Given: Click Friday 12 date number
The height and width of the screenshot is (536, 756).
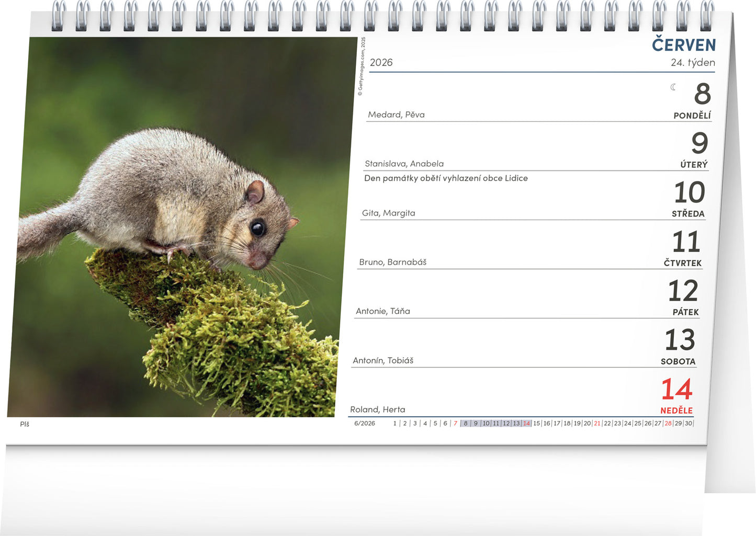Looking at the screenshot, I should pyautogui.click(x=683, y=291).
